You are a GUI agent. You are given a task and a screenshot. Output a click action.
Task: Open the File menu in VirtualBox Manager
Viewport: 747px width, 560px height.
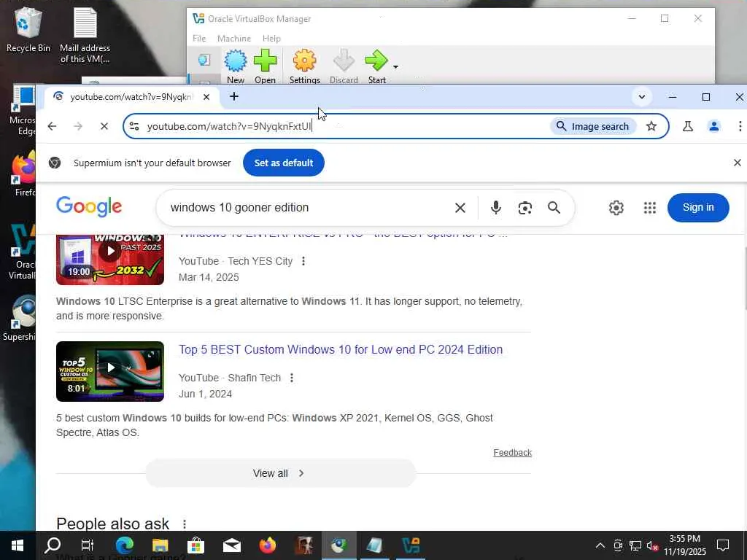point(199,39)
